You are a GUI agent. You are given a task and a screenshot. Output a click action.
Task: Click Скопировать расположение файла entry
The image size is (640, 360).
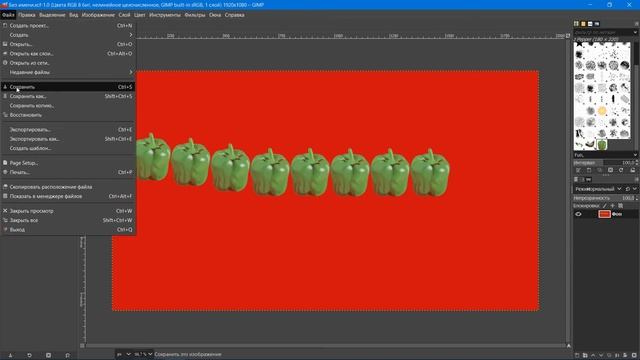point(68,187)
